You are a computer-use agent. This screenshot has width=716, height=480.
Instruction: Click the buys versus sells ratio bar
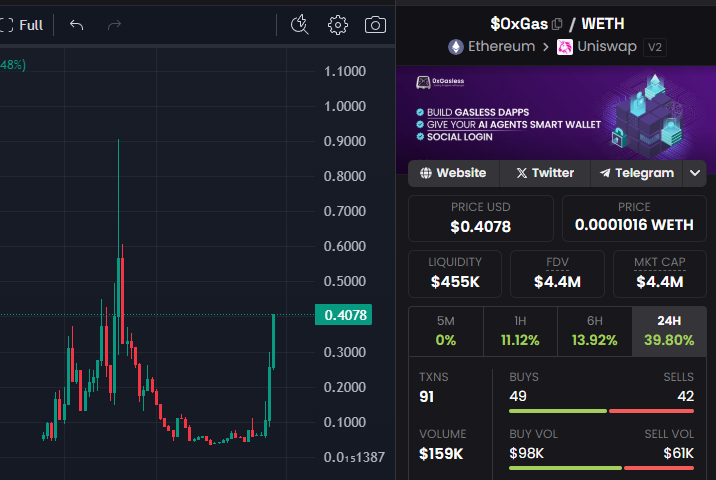pos(601,411)
